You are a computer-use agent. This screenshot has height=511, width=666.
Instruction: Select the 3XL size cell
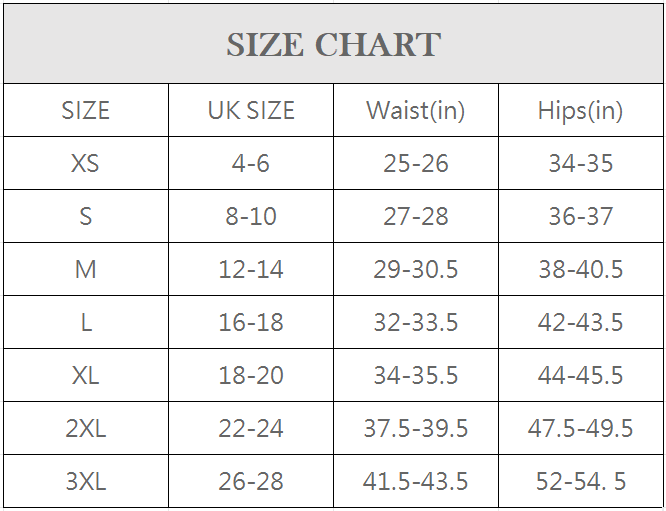tap(86, 481)
